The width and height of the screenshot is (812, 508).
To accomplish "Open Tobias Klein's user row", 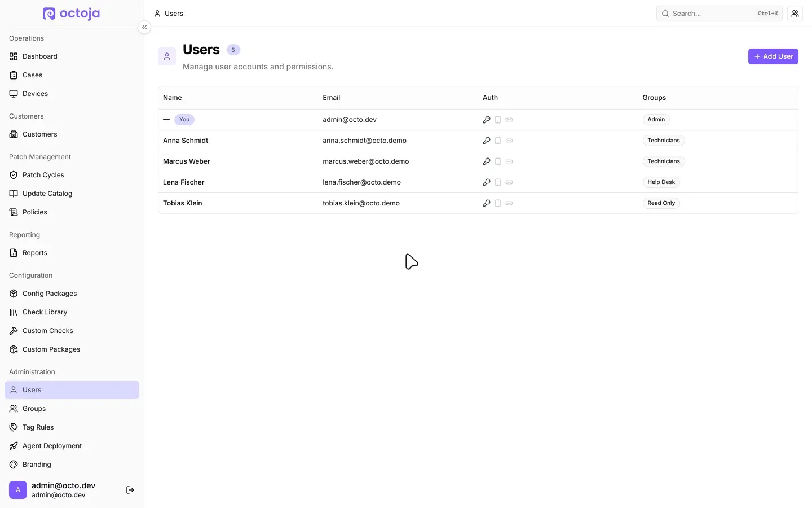I will point(478,203).
